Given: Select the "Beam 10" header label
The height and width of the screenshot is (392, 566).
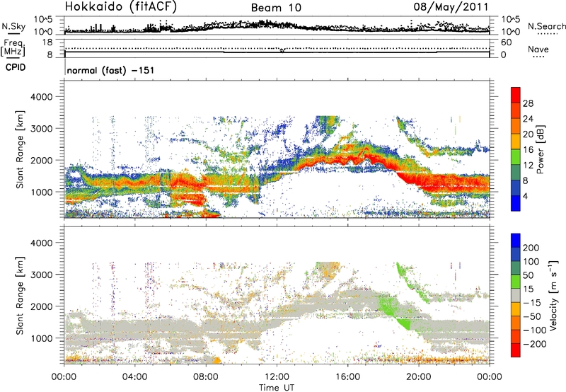Looking at the screenshot, I should coord(276,8).
